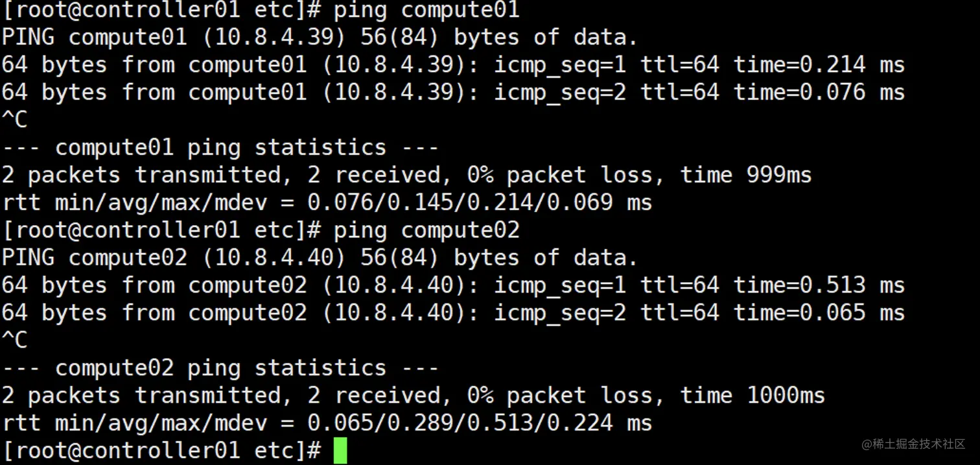Click the "time=0.065 ms" value
Image resolution: width=980 pixels, height=465 pixels.
(819, 313)
